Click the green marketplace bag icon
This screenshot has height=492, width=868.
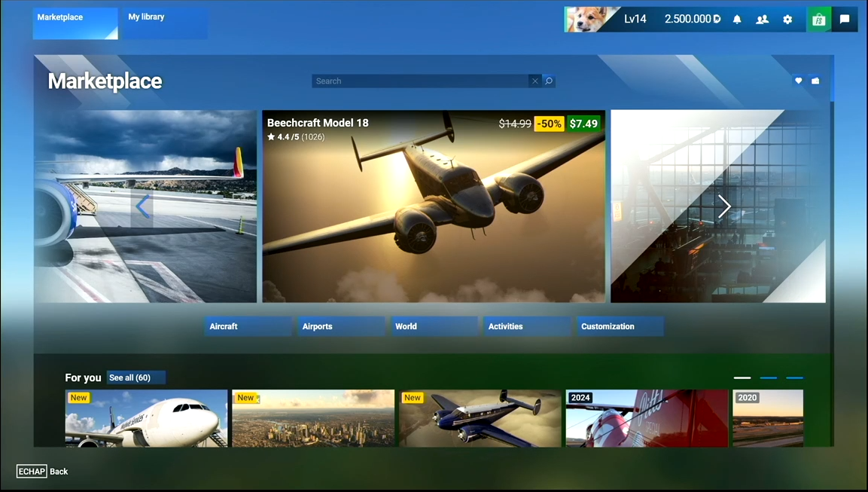[x=819, y=20]
